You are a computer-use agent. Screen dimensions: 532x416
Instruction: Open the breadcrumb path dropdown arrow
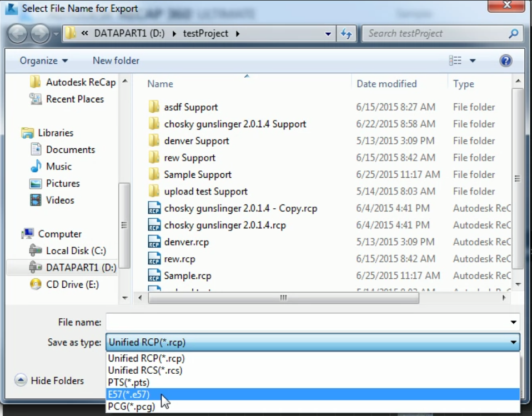click(x=328, y=33)
